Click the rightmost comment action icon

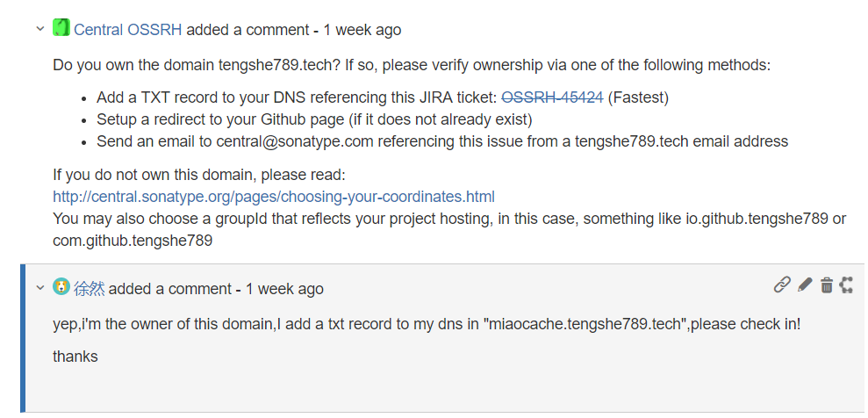point(846,285)
